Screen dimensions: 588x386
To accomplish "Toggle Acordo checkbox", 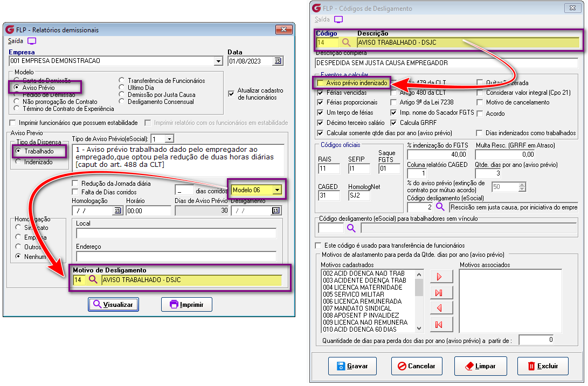I will [x=480, y=114].
